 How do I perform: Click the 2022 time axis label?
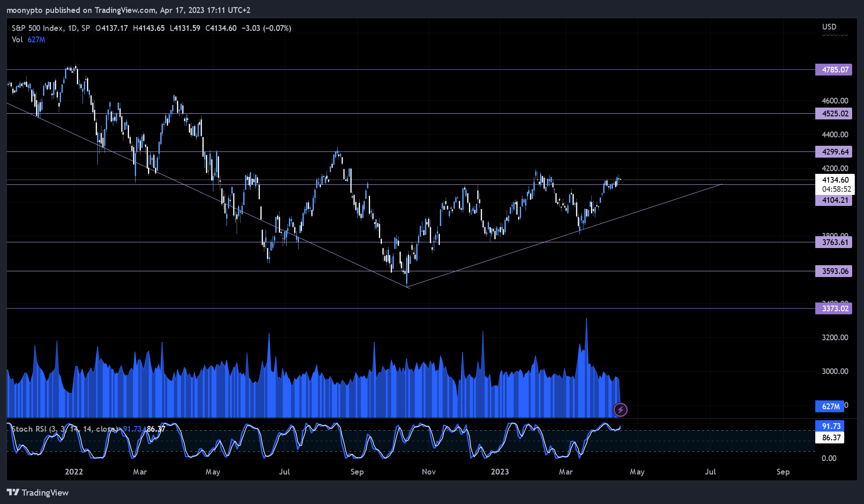click(x=74, y=472)
